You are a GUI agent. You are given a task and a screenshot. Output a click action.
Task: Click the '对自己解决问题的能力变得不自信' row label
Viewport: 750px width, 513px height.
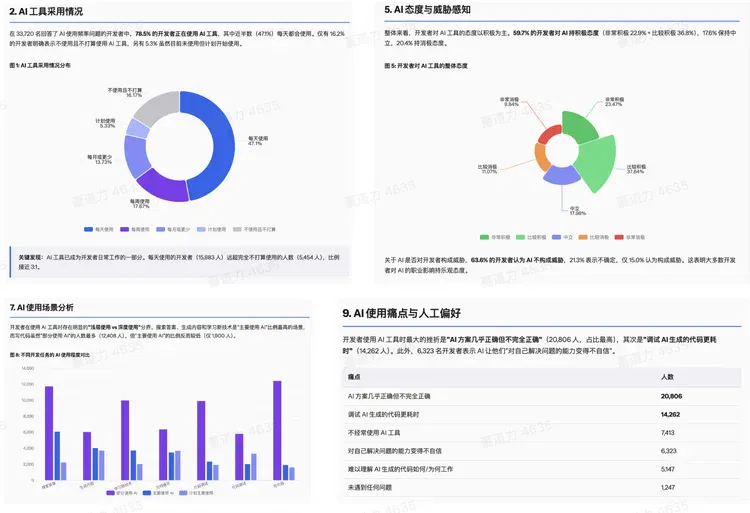[x=395, y=450]
